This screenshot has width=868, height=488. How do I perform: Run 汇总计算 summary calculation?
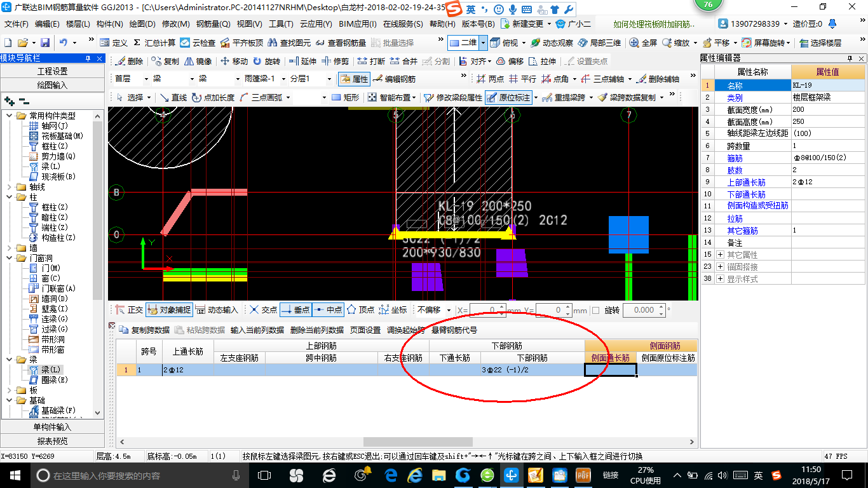[x=154, y=43]
